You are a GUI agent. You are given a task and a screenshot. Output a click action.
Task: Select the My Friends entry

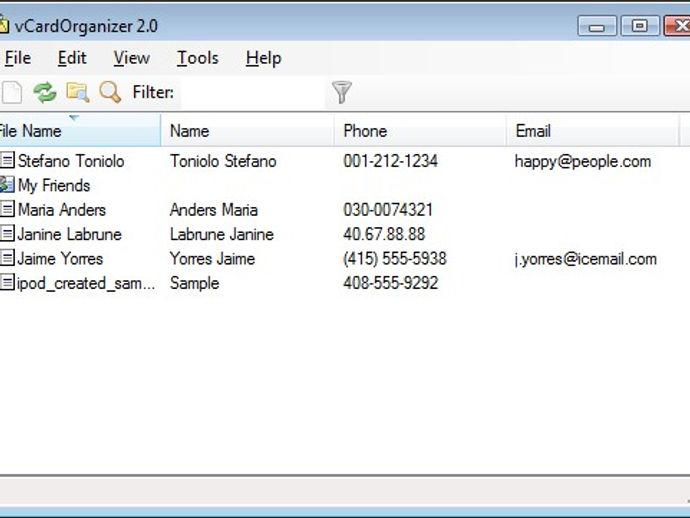tap(54, 186)
